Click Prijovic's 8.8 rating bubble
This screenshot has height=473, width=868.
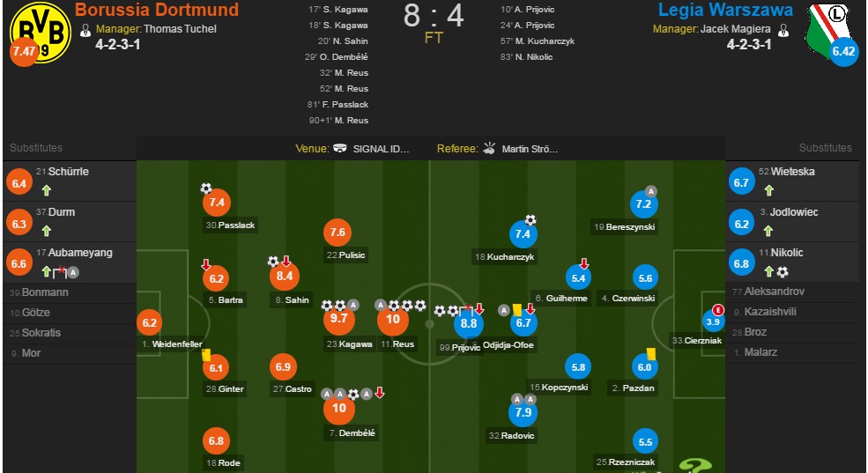click(x=468, y=323)
